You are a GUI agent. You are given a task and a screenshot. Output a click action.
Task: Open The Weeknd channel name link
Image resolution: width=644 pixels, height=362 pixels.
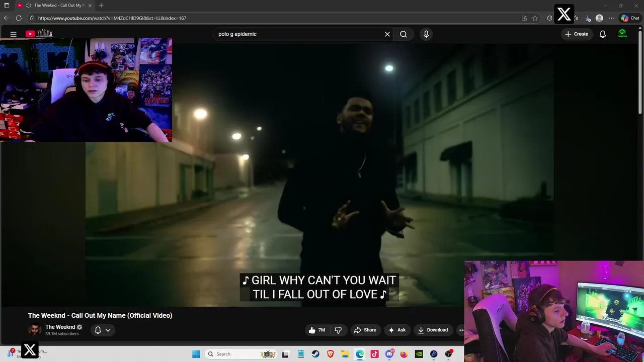pyautogui.click(x=60, y=327)
